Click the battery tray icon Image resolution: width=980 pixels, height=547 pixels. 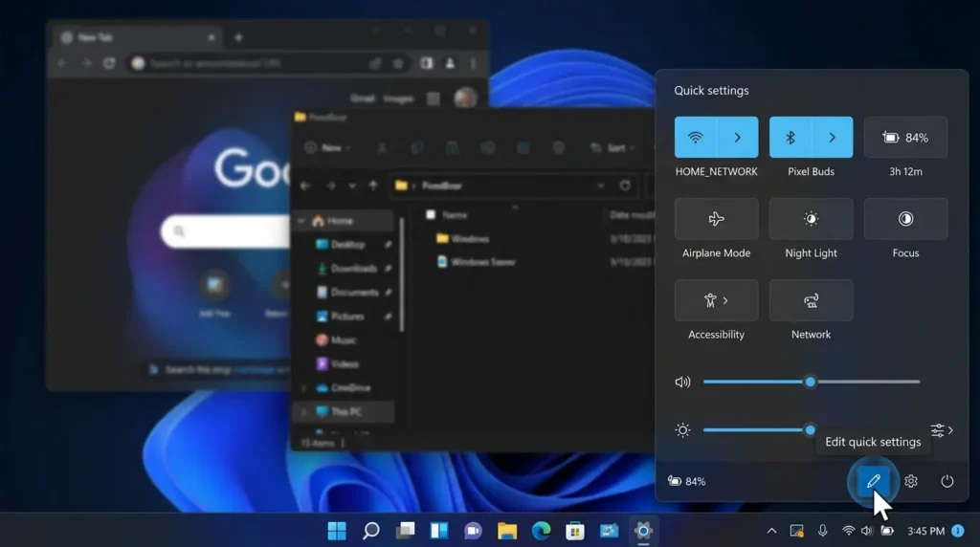[x=887, y=531]
